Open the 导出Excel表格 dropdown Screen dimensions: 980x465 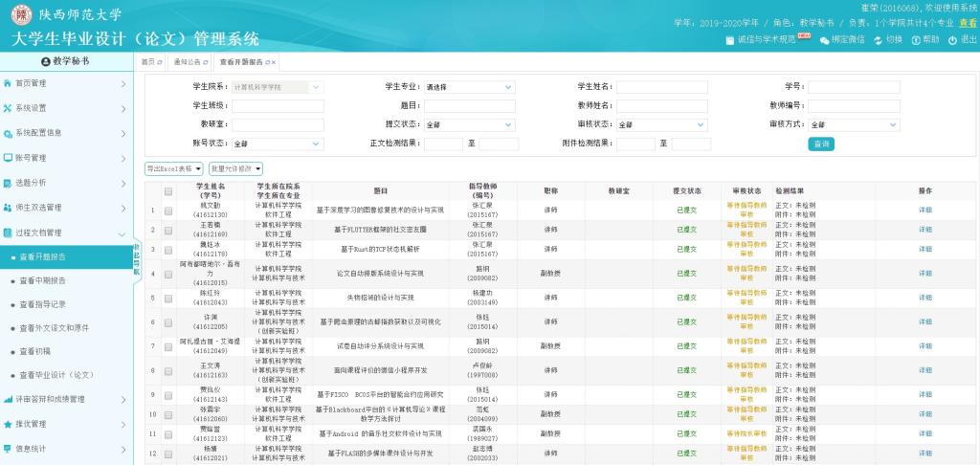click(173, 168)
